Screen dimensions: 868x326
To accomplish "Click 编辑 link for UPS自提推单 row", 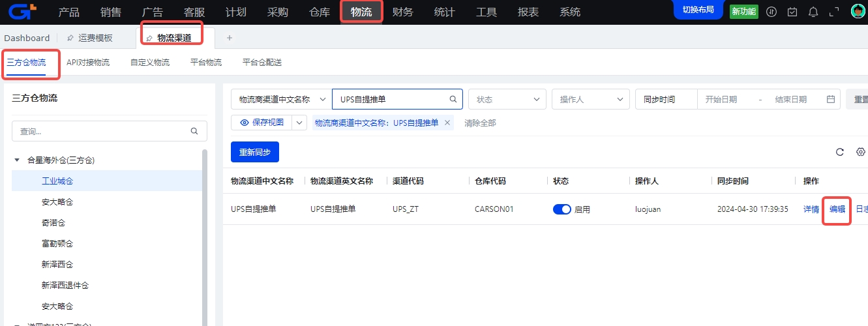I will (837, 209).
